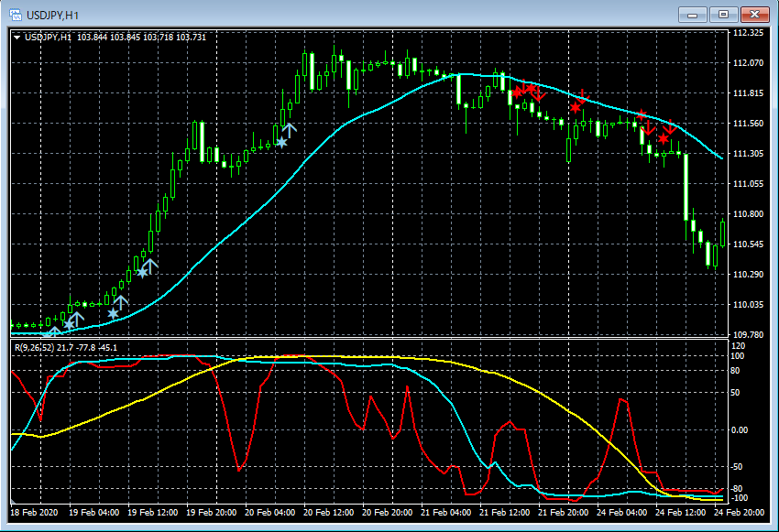Click the 18 Feb 2020 axis label
The height and width of the screenshot is (532, 779).
(32, 516)
